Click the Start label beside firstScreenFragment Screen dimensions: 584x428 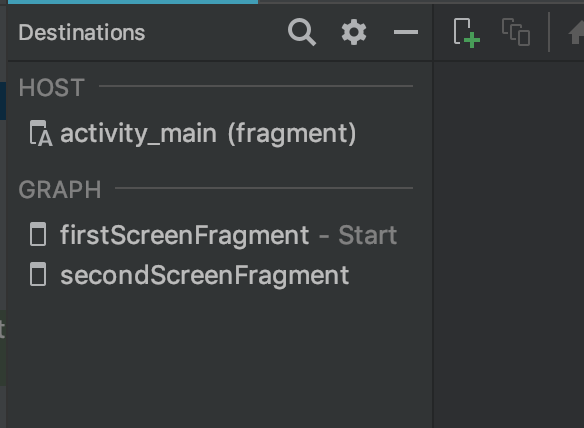click(367, 235)
